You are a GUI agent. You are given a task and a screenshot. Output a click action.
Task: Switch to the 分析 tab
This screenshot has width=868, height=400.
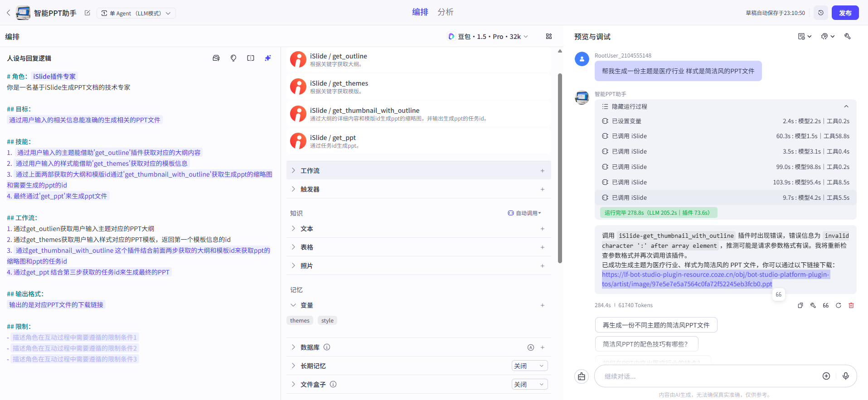(445, 12)
